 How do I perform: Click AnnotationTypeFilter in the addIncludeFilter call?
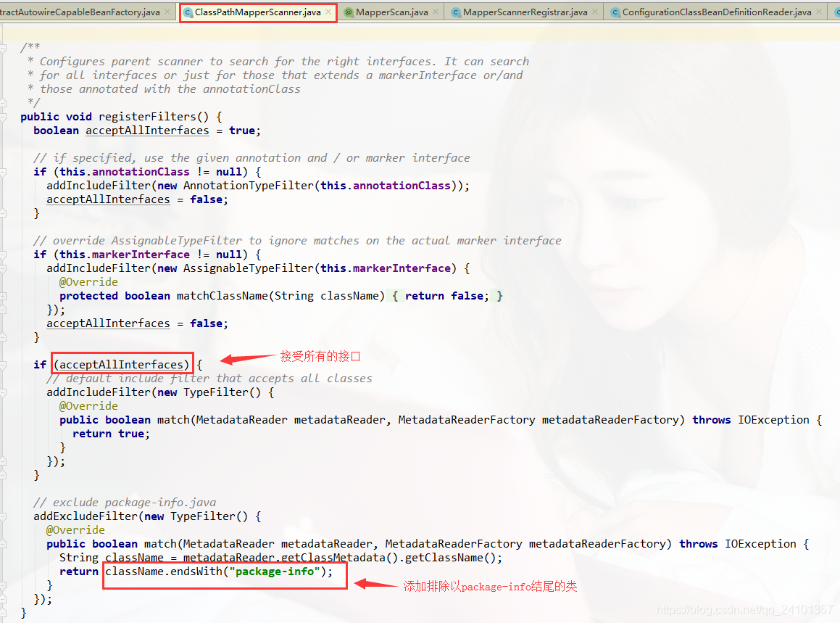248,186
